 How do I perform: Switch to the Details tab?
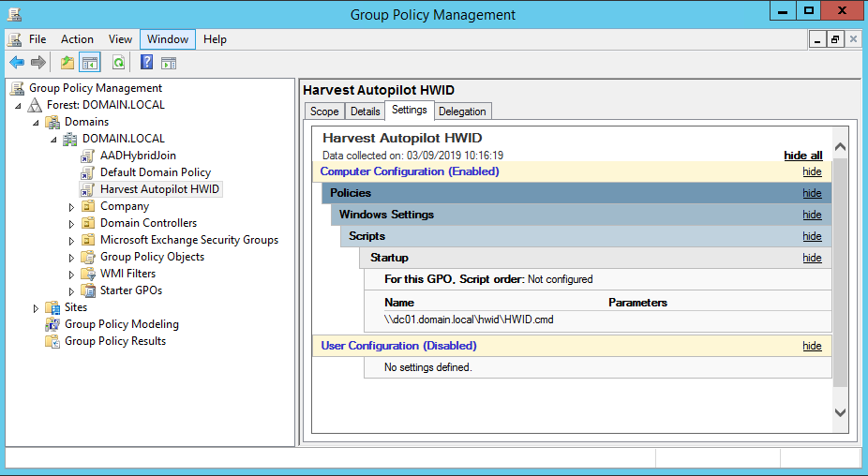[x=366, y=112]
